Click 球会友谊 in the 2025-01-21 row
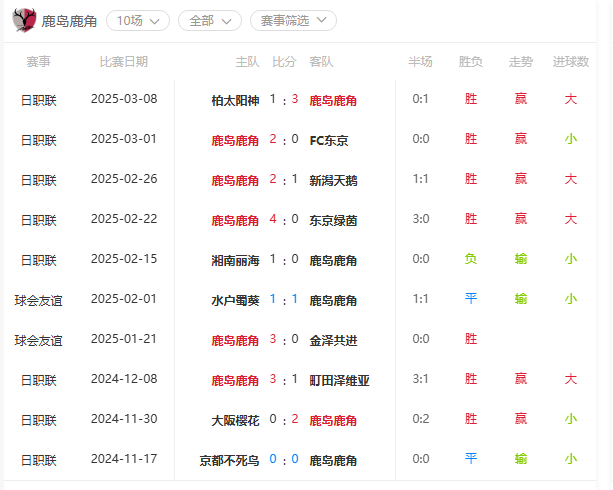Screen dimensions: 613x490 [38, 341]
